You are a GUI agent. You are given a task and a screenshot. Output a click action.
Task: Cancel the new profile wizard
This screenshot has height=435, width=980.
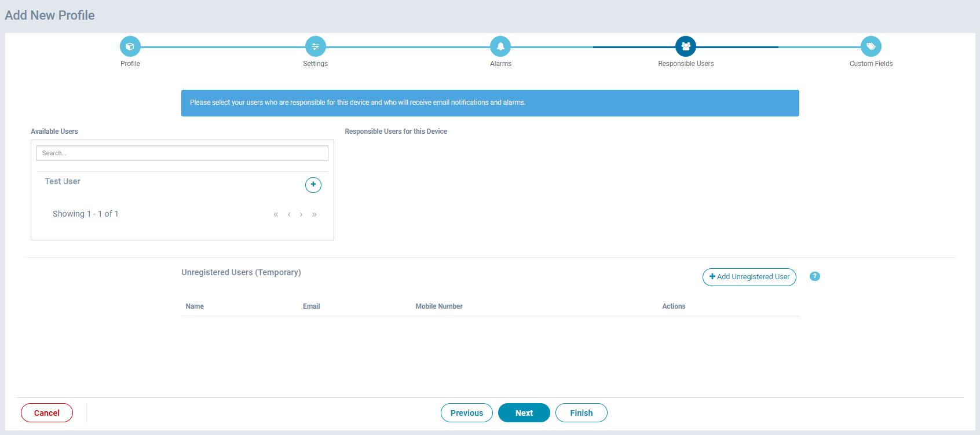[47, 413]
